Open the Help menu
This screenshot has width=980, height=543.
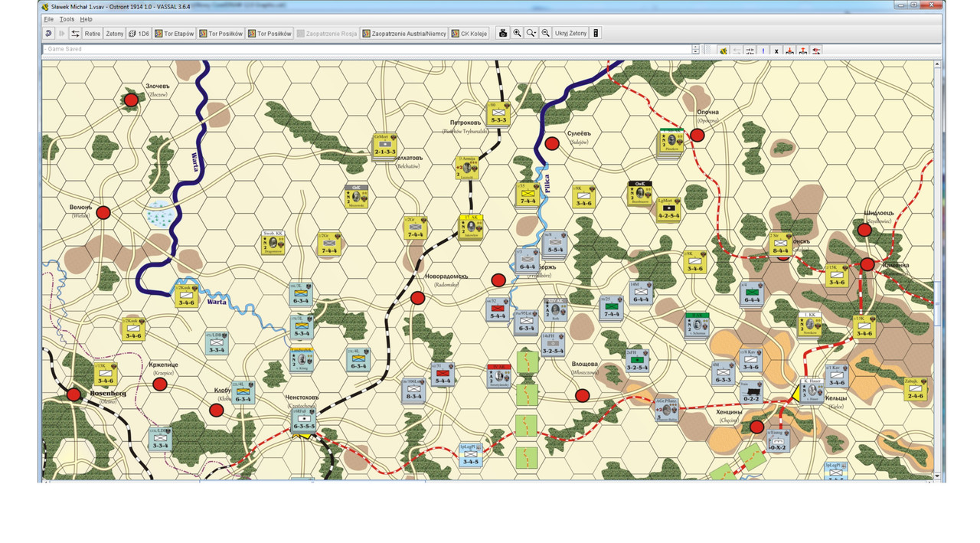(86, 18)
